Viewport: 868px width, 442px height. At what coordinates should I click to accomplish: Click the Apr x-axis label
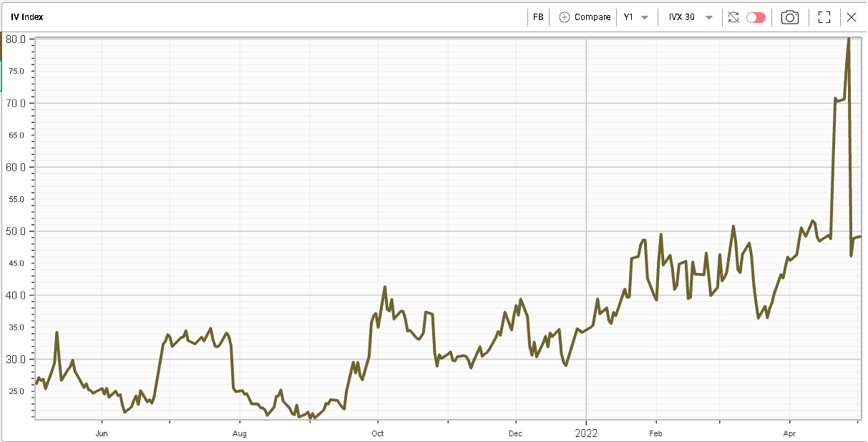[x=789, y=433]
